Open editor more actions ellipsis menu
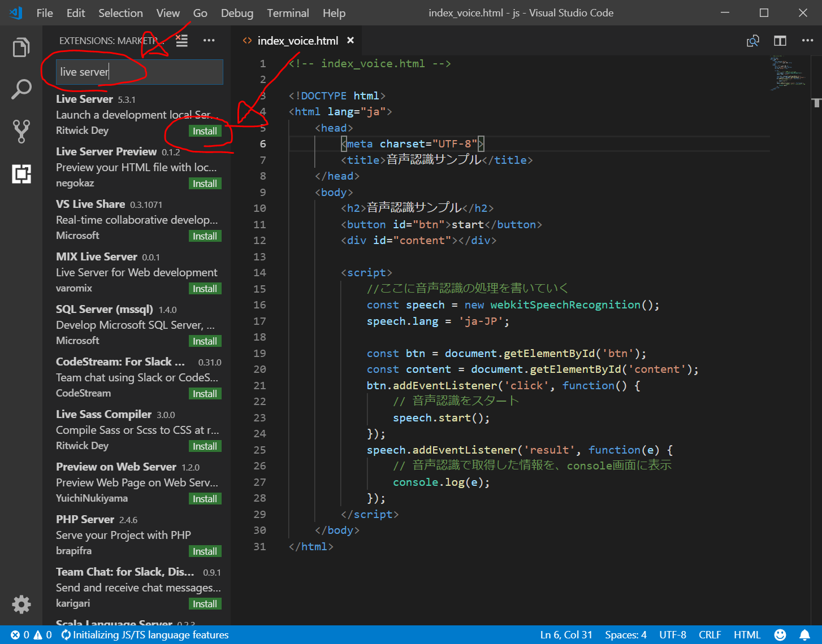The image size is (822, 644). [807, 41]
